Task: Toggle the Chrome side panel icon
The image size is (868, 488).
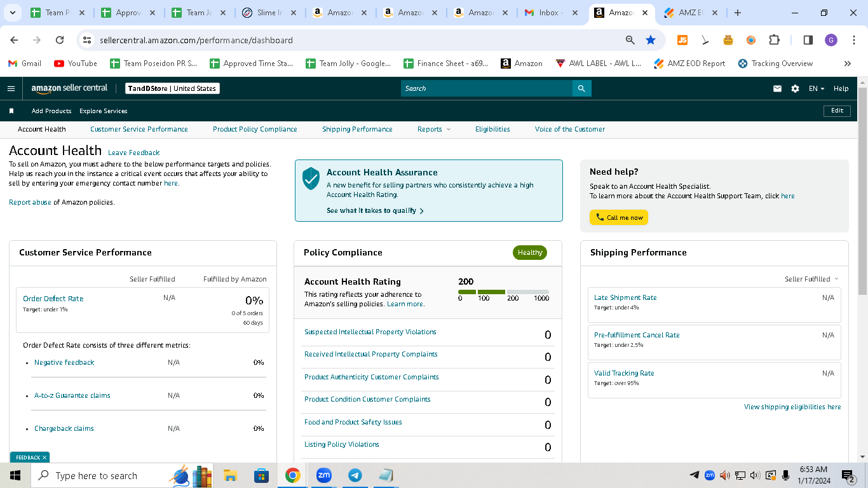Action: coord(808,40)
